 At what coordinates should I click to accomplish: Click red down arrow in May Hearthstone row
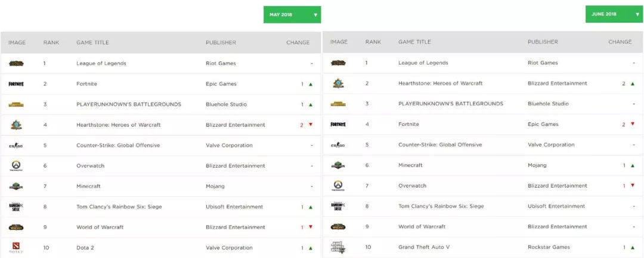coord(311,125)
